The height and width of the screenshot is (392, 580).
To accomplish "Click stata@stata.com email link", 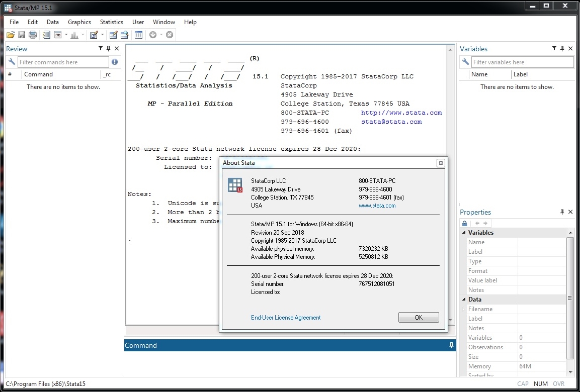I will (391, 122).
